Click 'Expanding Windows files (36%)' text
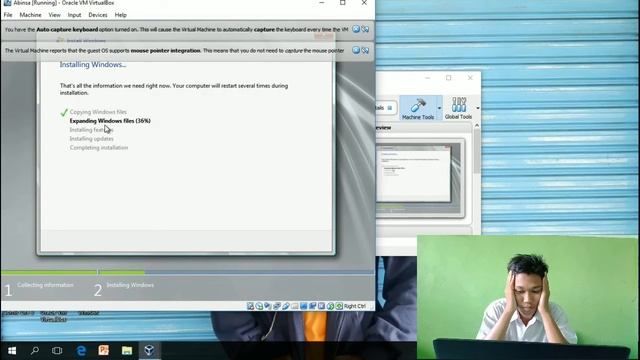 coord(110,121)
